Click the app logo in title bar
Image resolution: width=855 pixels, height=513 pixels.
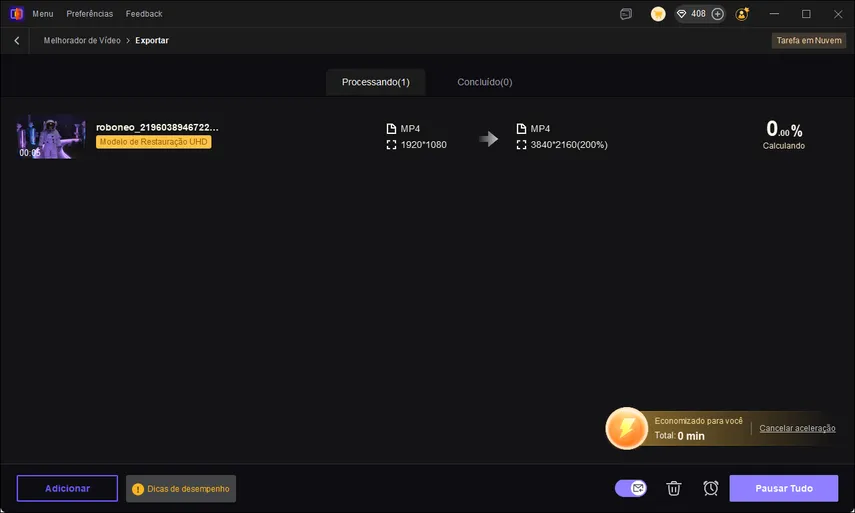pos(16,14)
